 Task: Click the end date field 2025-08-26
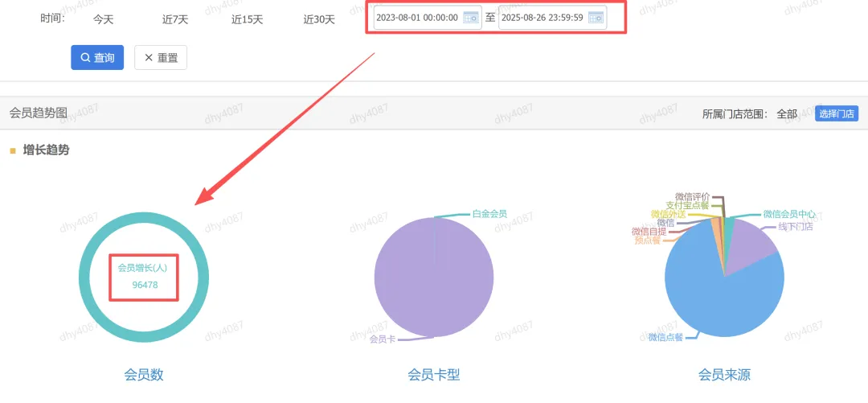(x=542, y=18)
